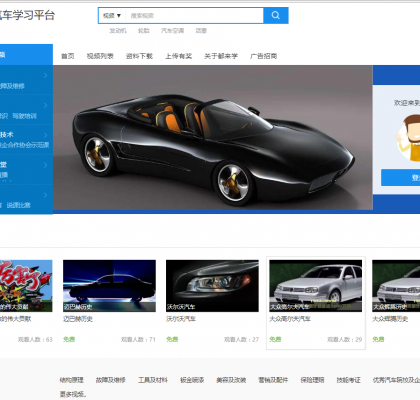Screen dimensions: 420x400
Task: Click the cartoon avatar in welcome panel
Action: point(408,138)
